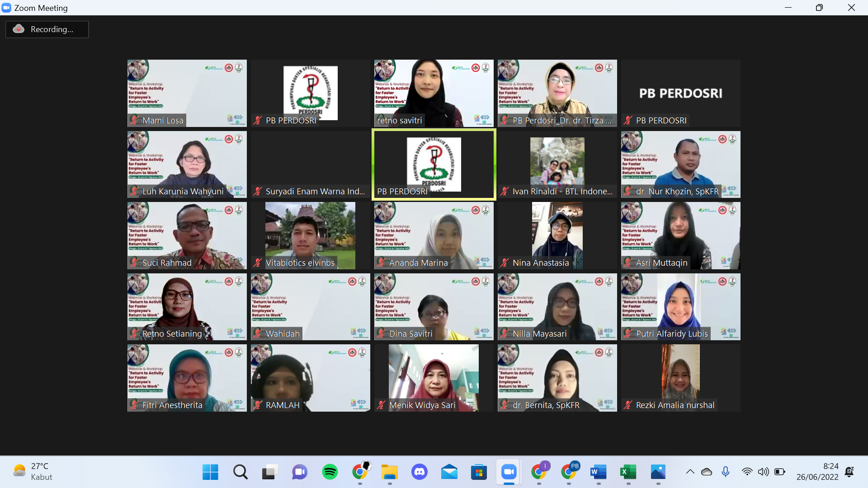The height and width of the screenshot is (488, 868).
Task: Open Zoom from the taskbar
Action: pos(509,472)
